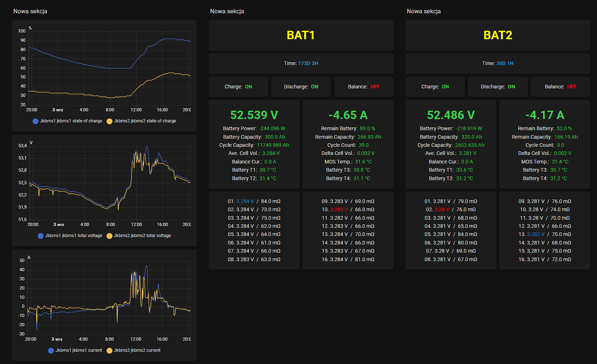The width and height of the screenshot is (597, 364).
Task: Open BAT1 Time 173D 3H card
Action: (x=301, y=64)
